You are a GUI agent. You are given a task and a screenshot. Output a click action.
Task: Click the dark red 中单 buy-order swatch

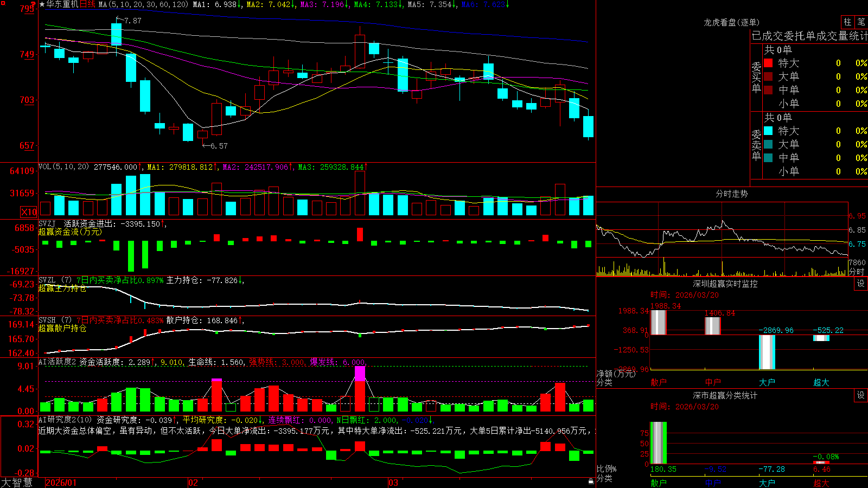click(x=768, y=90)
